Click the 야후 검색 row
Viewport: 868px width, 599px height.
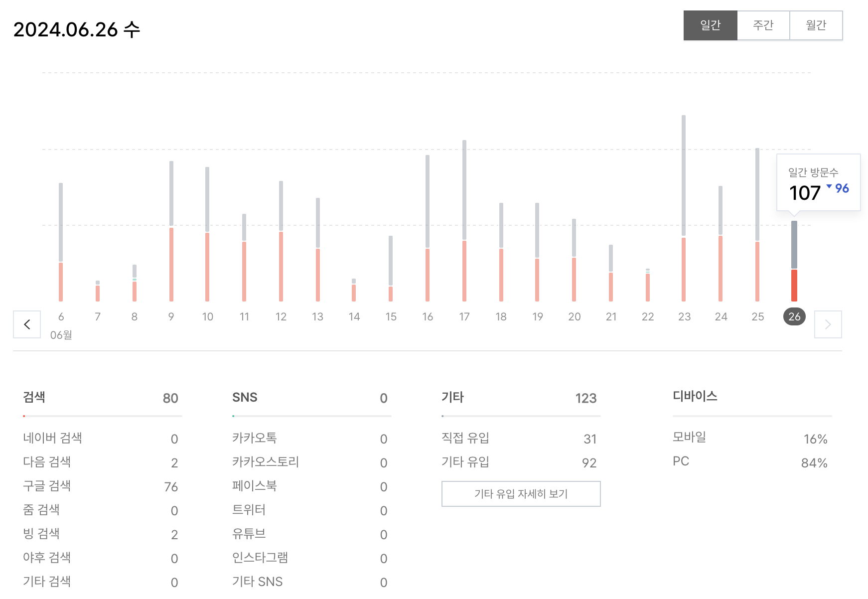102,558
